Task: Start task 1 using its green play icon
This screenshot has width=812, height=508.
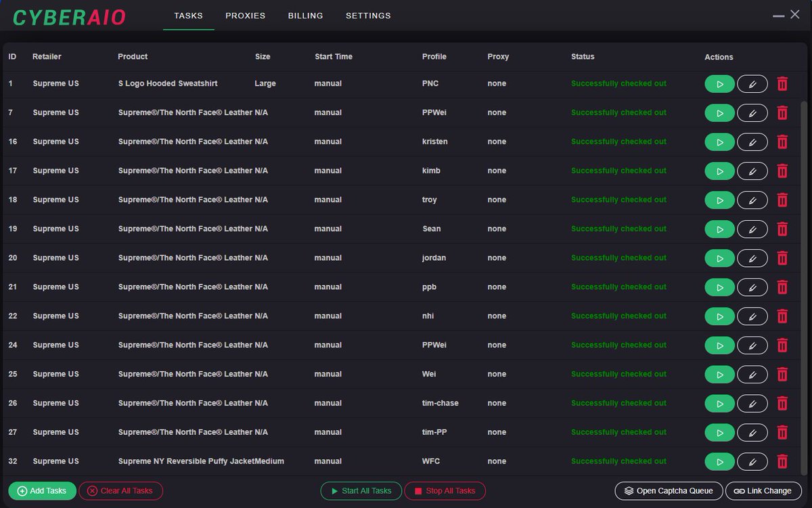Action: coord(719,83)
